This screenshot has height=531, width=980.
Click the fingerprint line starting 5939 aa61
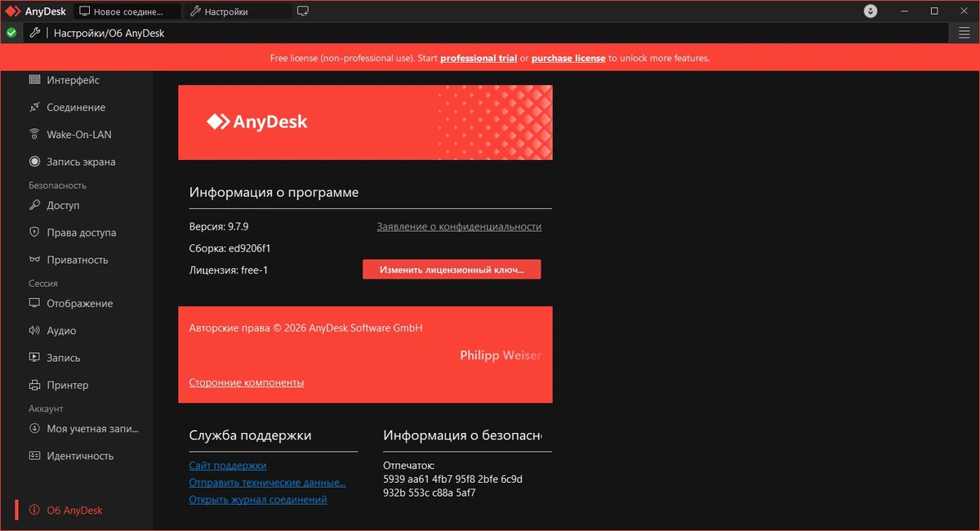pos(452,479)
